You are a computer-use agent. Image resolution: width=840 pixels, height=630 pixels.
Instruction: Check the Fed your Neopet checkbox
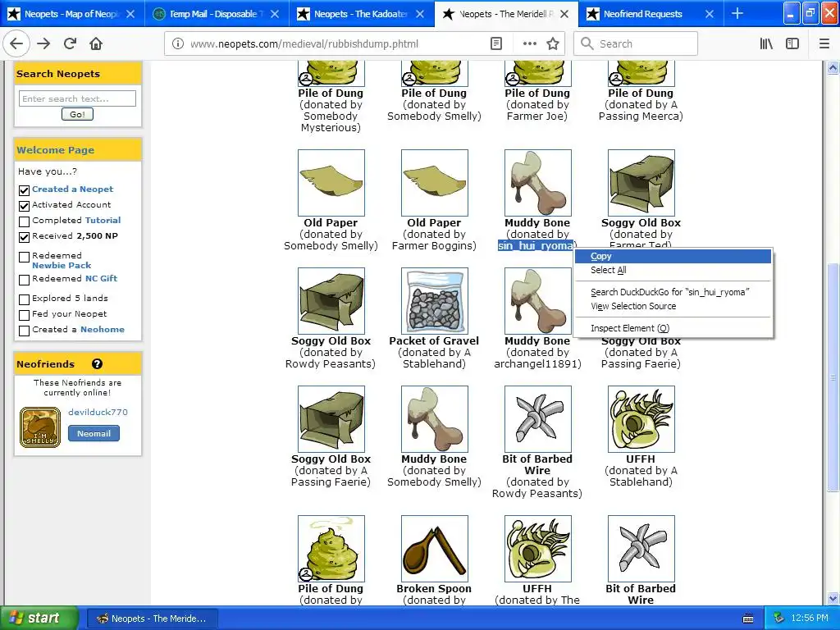24,315
